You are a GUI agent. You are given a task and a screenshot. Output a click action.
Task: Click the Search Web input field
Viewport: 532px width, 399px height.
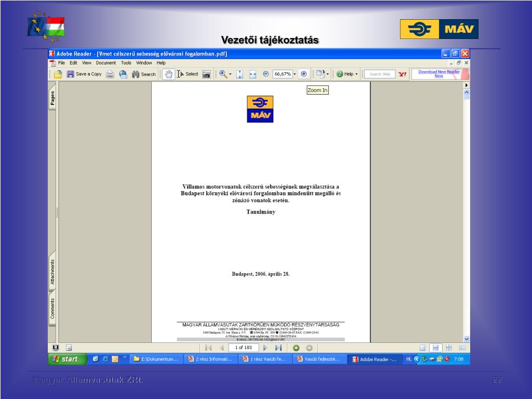tap(380, 74)
